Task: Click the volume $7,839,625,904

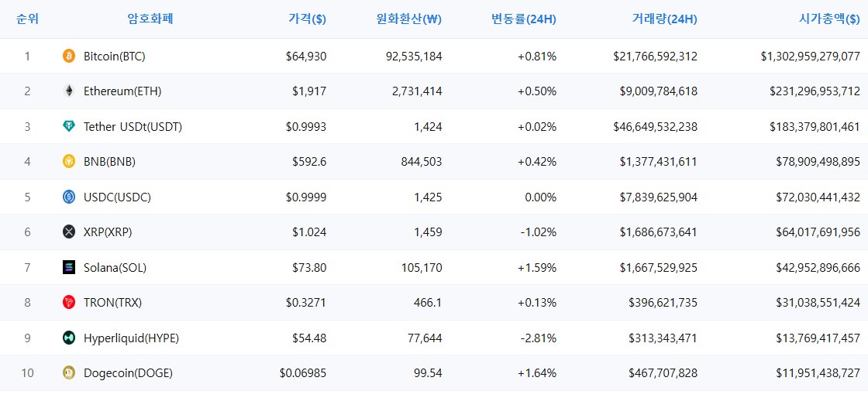Action: pos(659,197)
